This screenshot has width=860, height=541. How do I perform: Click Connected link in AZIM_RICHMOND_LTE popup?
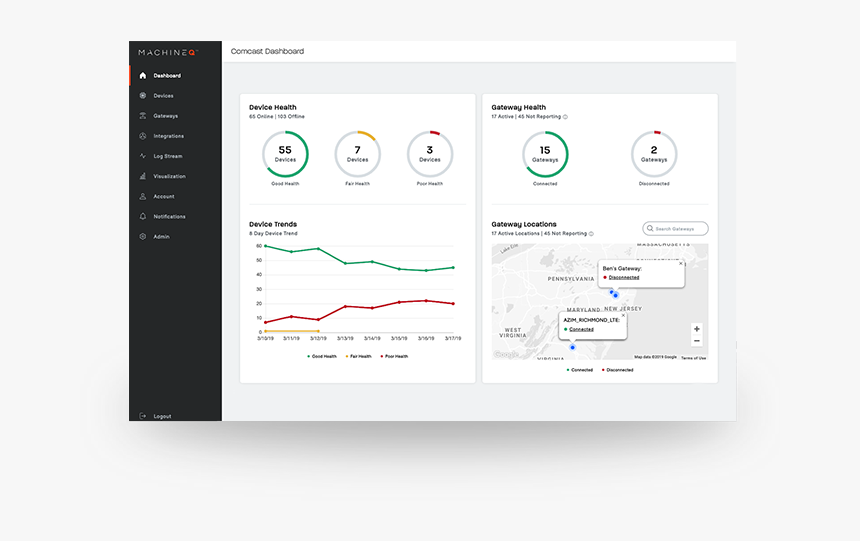coord(580,329)
